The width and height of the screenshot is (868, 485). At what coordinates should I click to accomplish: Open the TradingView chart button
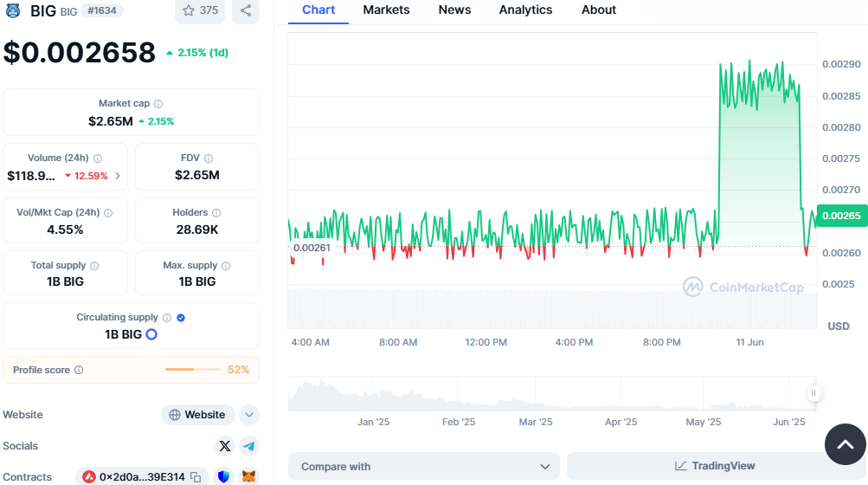[715, 466]
